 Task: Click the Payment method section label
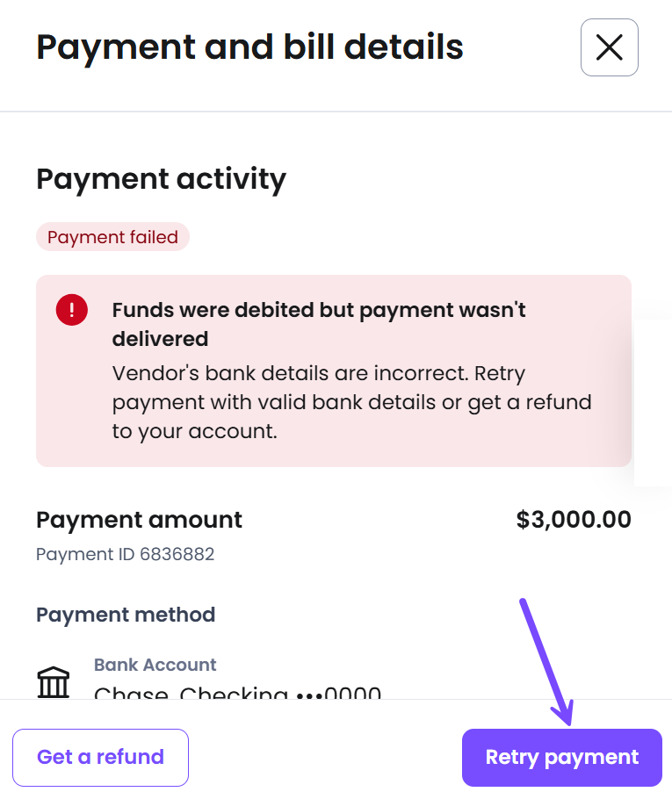126,615
